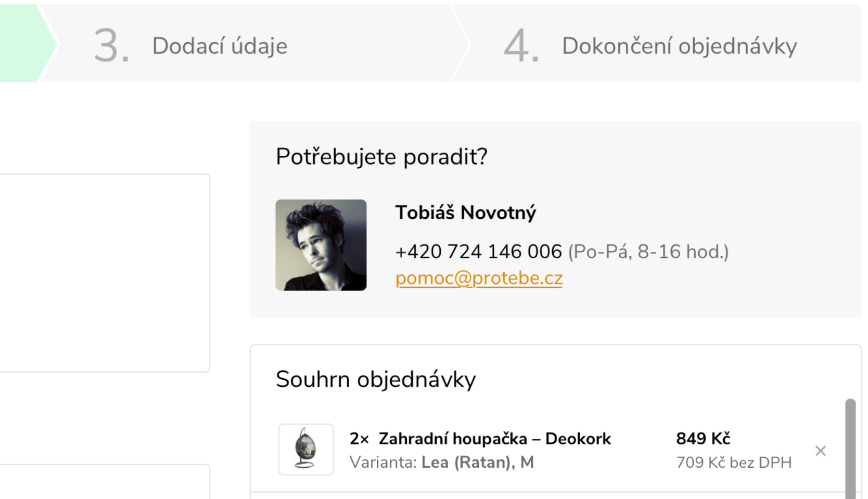
Task: Click the "Potřebujete poradit?" heading
Action: (x=381, y=156)
